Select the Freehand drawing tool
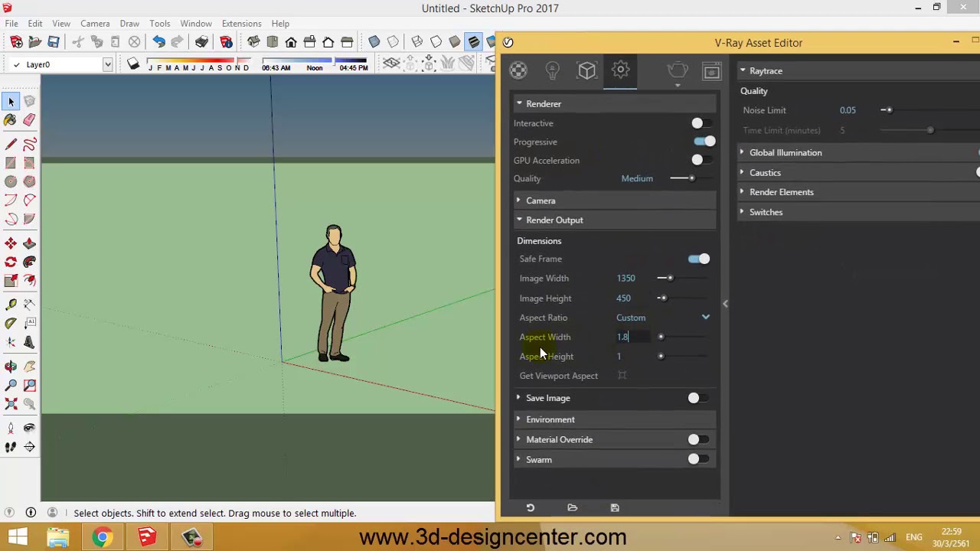The width and height of the screenshot is (980, 551). point(29,144)
